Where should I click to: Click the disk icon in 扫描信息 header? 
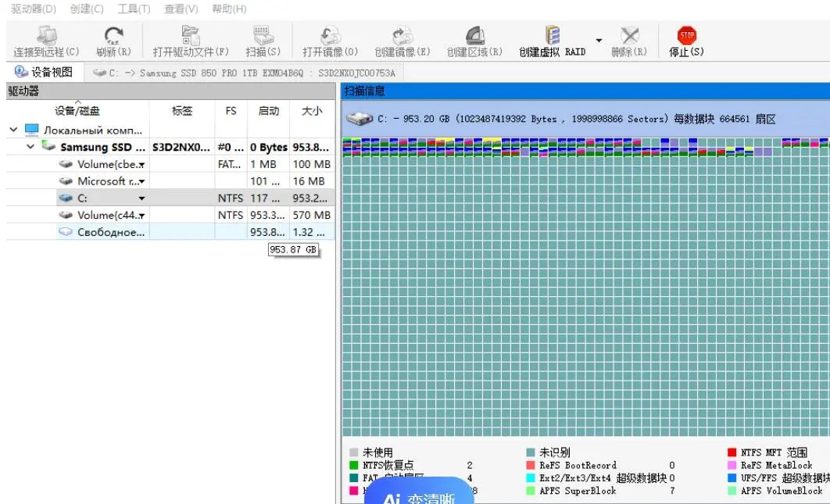click(x=360, y=118)
